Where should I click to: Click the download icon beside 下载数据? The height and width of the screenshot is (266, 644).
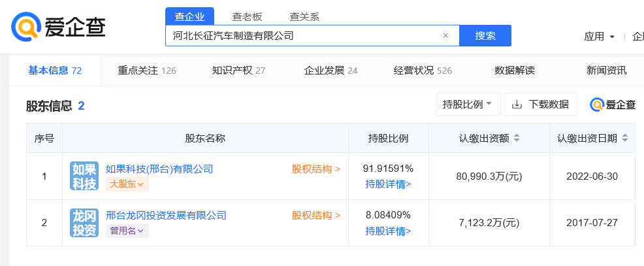coord(517,105)
